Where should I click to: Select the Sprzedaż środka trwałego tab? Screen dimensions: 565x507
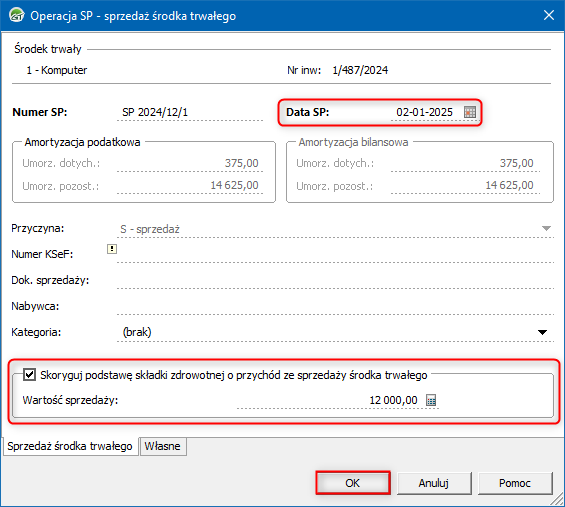70,446
